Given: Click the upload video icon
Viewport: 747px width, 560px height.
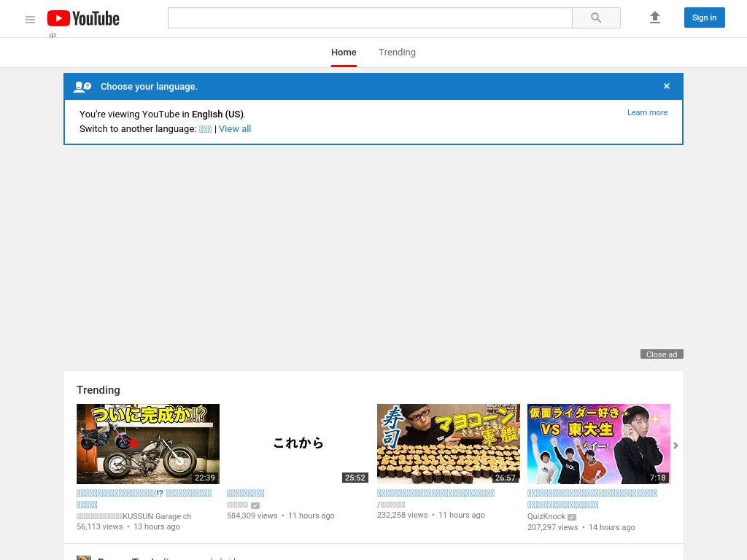Looking at the screenshot, I should tap(654, 17).
